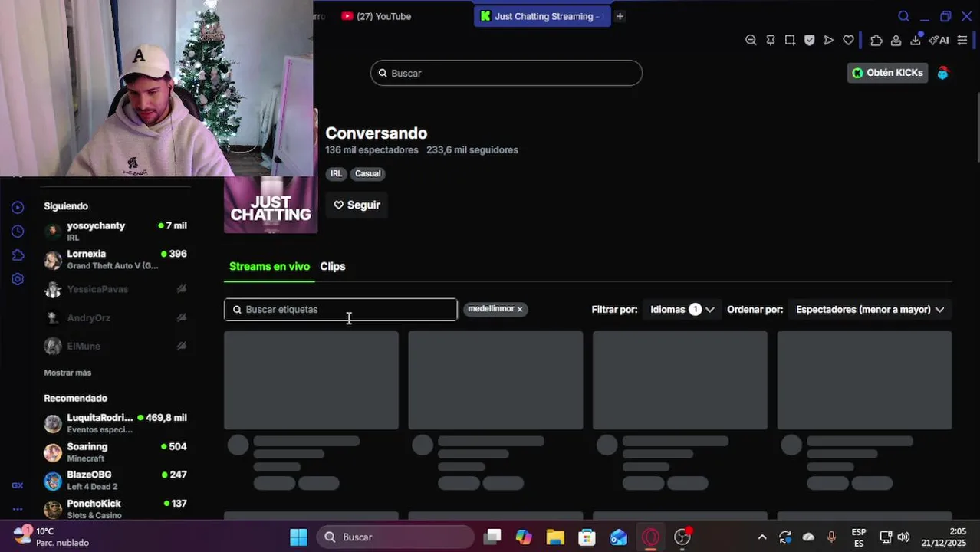Click the Buscar etiquetas tag search field
Viewport: 980px width, 552px height.
point(340,309)
